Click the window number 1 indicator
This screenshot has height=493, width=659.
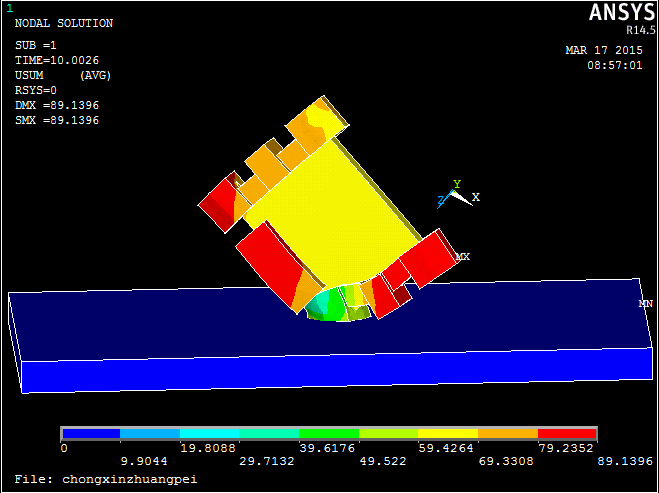(10, 8)
